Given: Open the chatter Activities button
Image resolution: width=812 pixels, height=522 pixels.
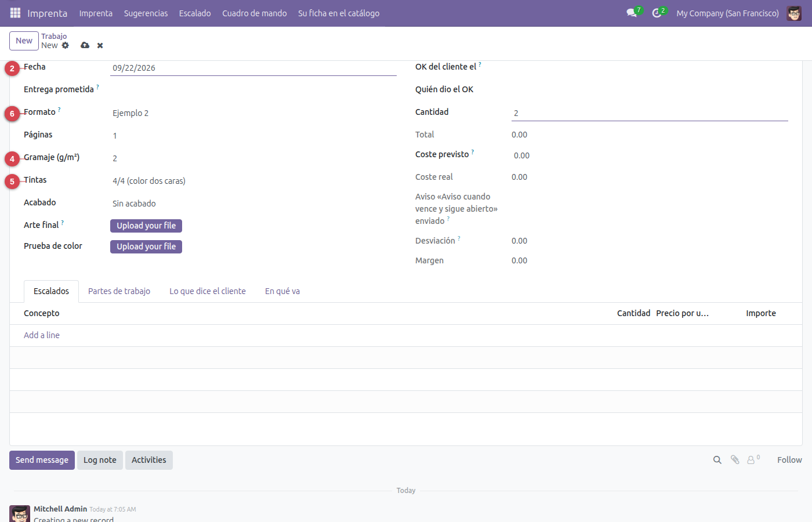Looking at the screenshot, I should [148, 460].
